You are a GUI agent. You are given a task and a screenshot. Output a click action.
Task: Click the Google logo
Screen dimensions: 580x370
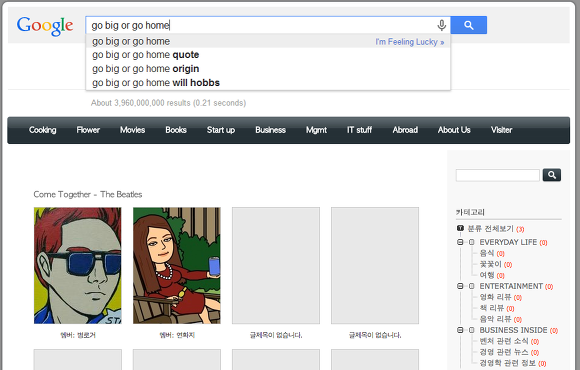coord(45,26)
